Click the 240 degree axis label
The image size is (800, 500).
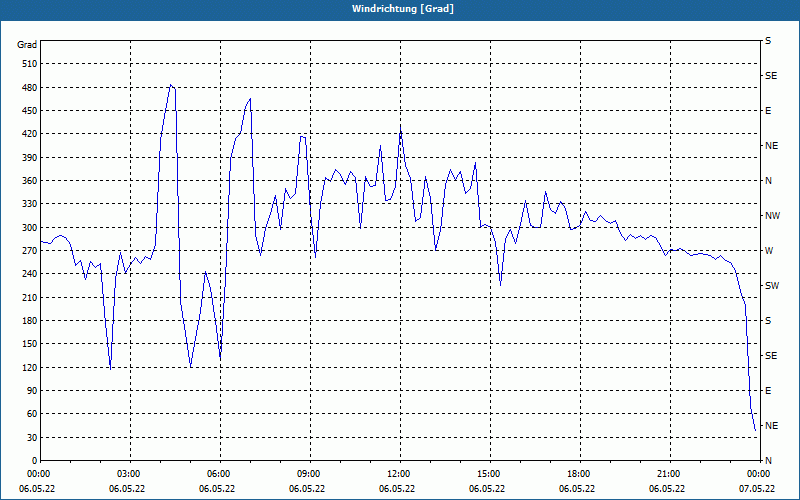[30, 274]
